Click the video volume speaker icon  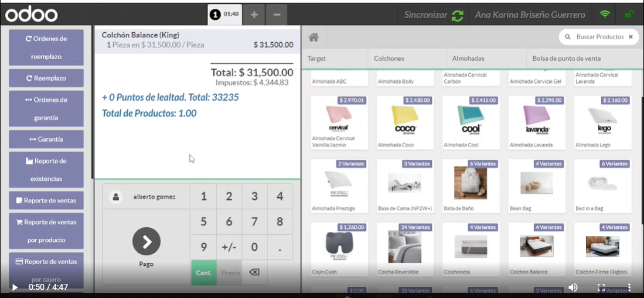(573, 287)
